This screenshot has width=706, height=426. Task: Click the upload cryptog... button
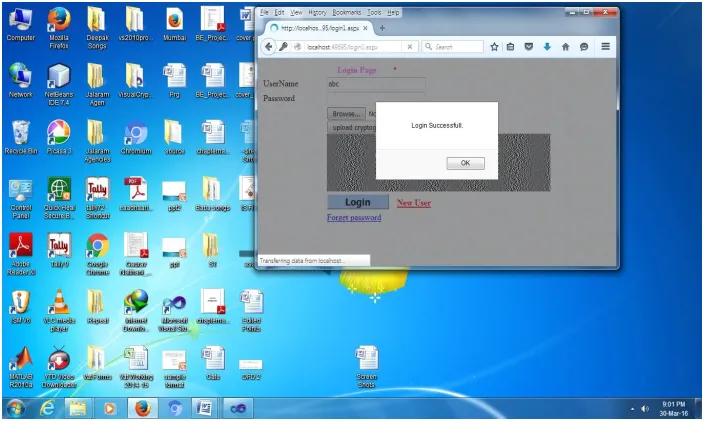click(352, 127)
